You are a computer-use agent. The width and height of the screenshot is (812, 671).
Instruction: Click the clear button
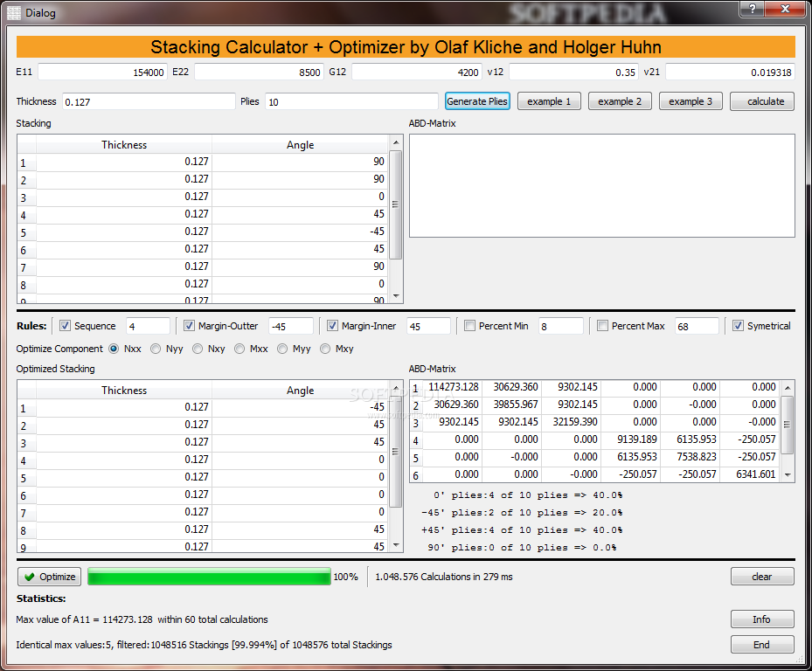[x=762, y=577]
